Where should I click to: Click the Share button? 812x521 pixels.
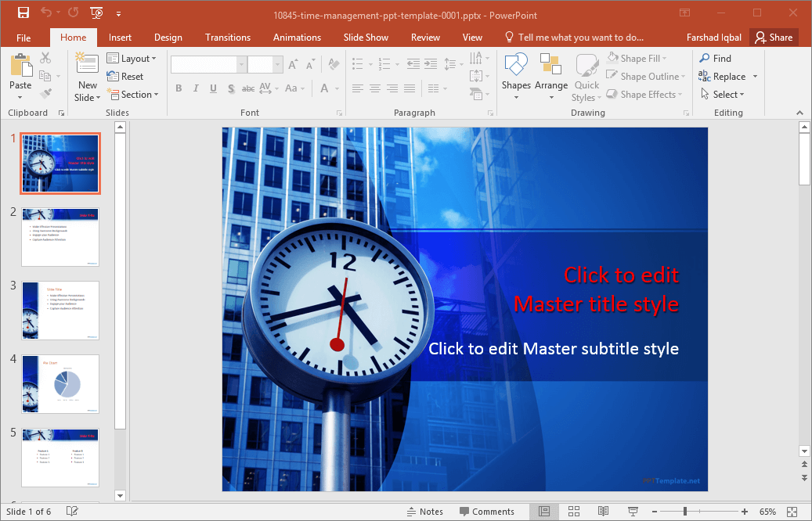(773, 38)
